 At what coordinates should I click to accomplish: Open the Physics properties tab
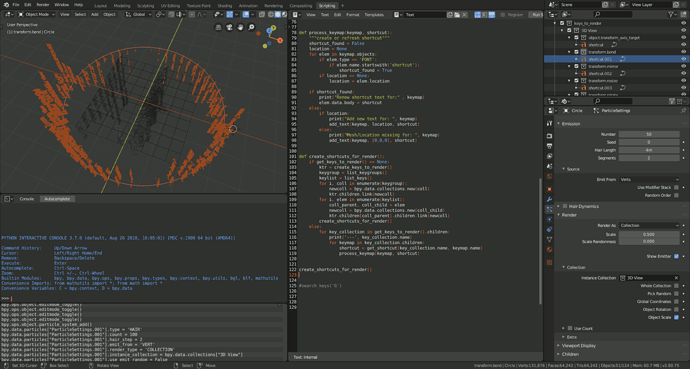coord(549,219)
